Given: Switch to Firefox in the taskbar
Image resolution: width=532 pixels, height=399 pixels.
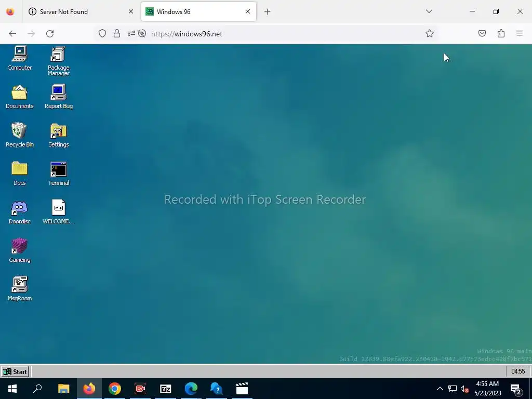Looking at the screenshot, I should 89,389.
